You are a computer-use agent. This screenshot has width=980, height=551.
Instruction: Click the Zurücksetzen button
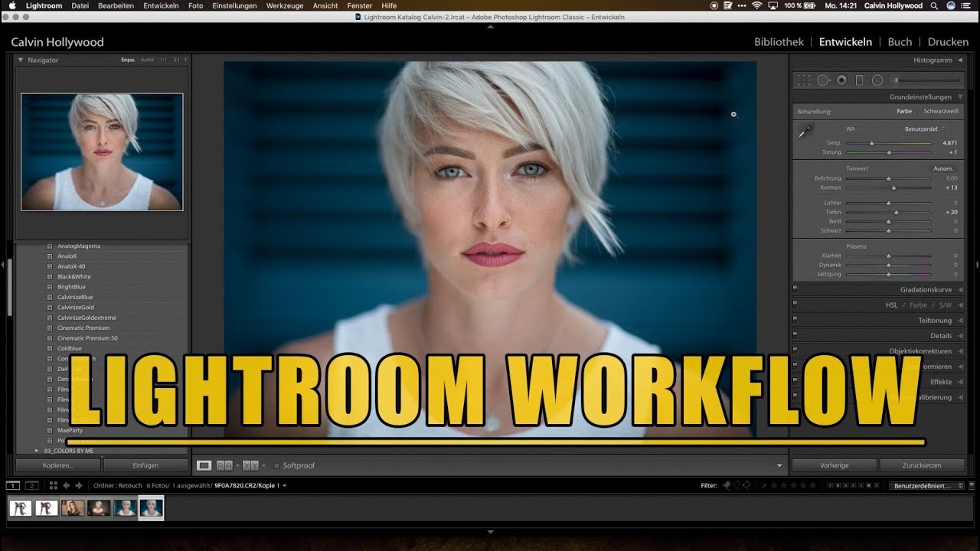(922, 465)
